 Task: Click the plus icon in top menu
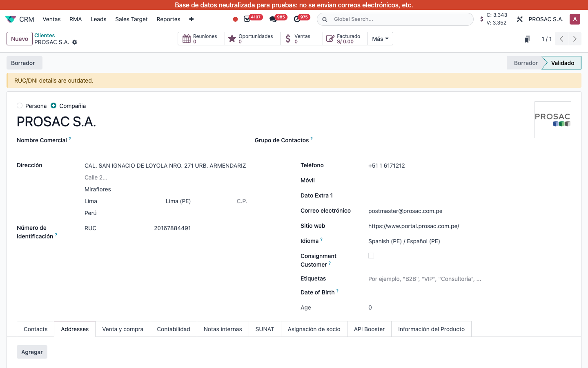click(192, 19)
